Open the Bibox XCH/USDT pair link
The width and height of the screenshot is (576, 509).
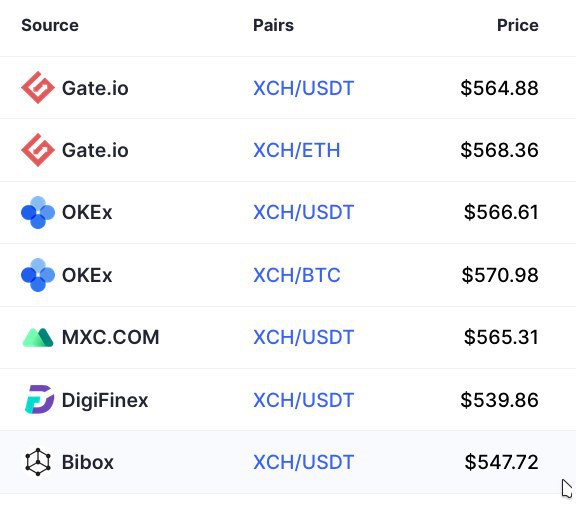[303, 462]
